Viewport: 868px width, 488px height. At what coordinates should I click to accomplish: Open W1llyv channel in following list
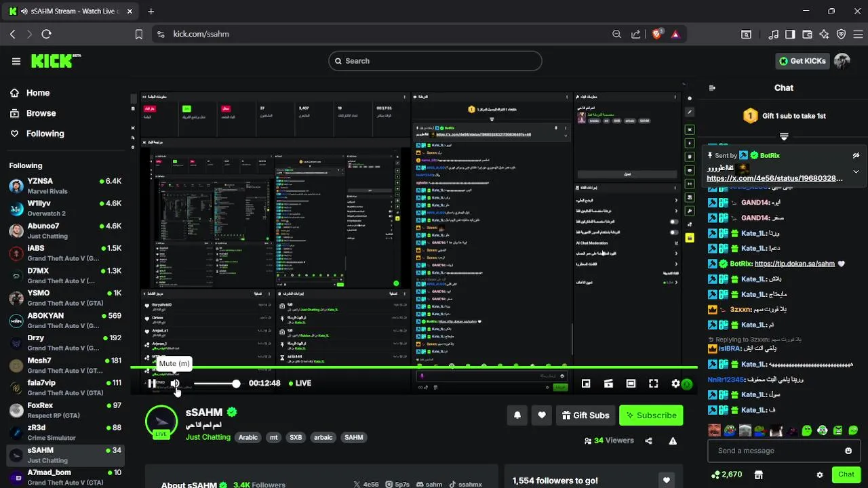(65, 208)
